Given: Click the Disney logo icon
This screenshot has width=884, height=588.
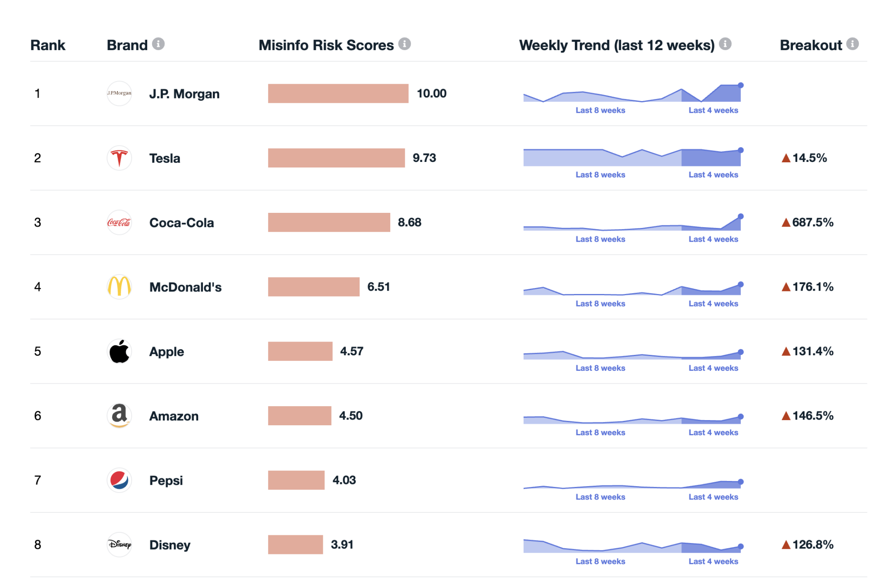Looking at the screenshot, I should pos(119,544).
